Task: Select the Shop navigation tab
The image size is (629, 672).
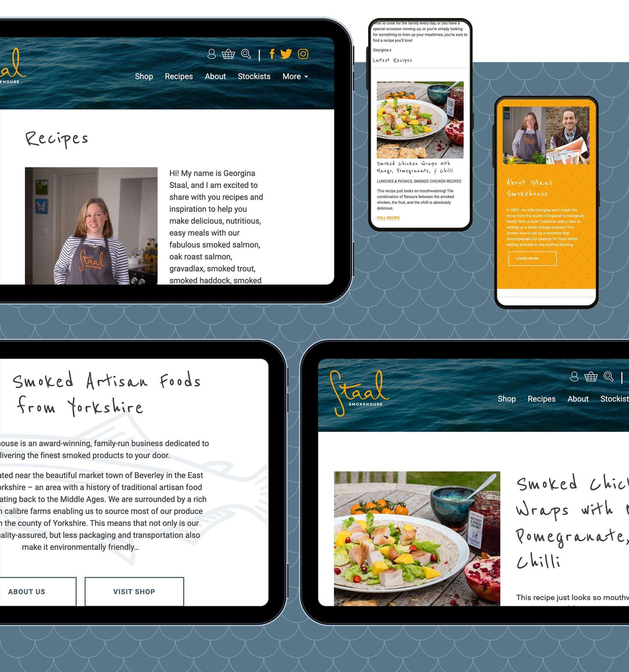Action: [x=144, y=76]
